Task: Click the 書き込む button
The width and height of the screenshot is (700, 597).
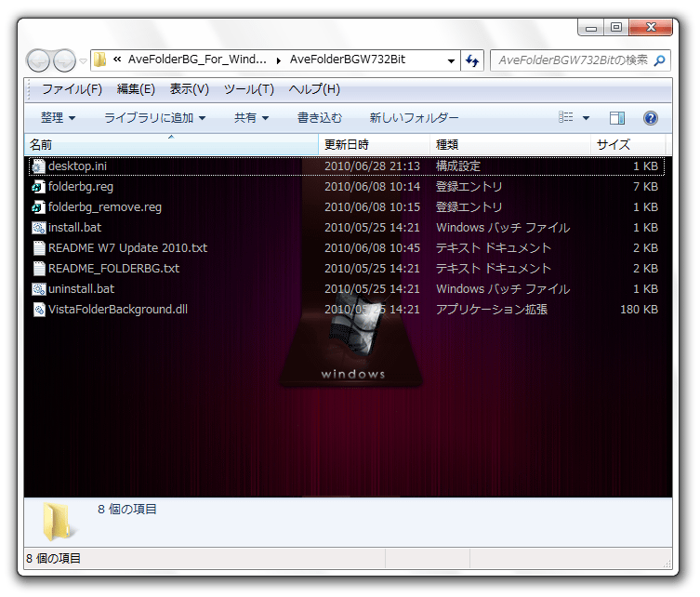Action: 320,118
